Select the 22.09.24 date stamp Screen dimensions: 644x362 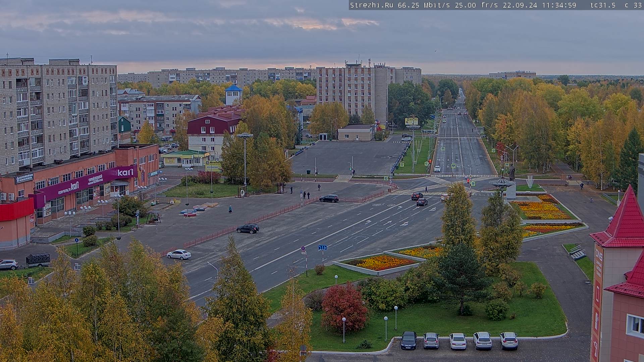click(x=520, y=5)
